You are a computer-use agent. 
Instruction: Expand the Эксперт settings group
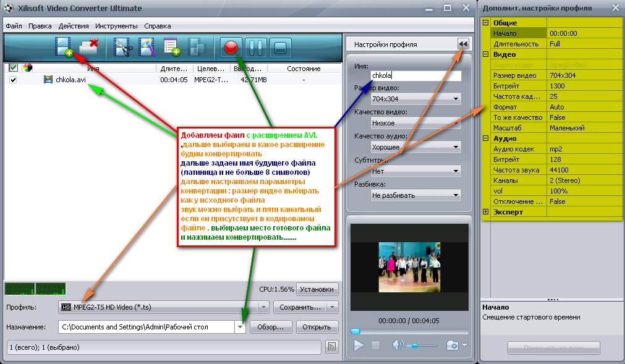click(x=485, y=212)
